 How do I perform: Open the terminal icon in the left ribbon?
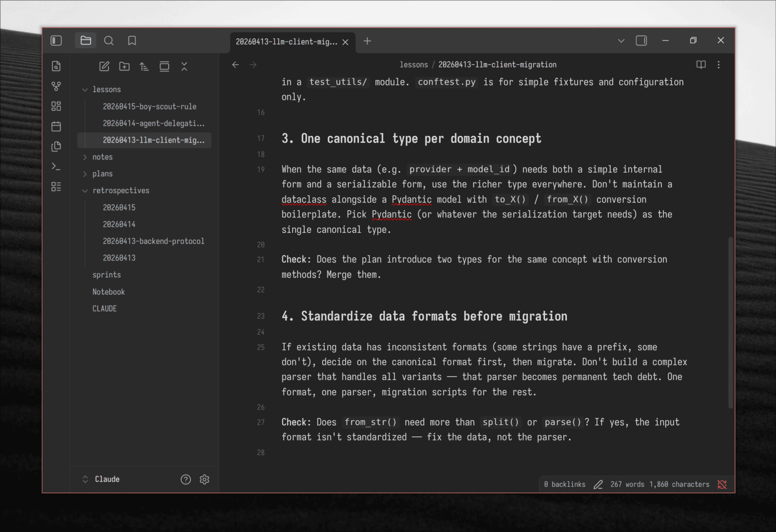tap(56, 166)
